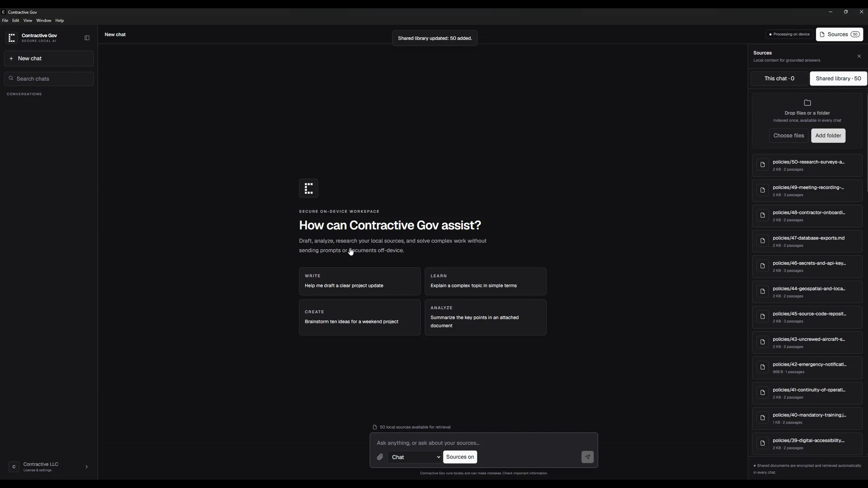
Task: Click the plus icon in New chat
Action: tap(11, 58)
